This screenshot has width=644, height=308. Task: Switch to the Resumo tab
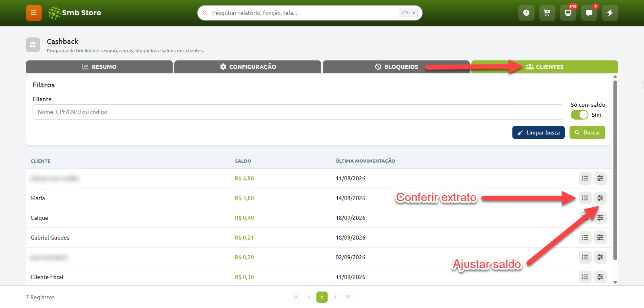[x=99, y=67]
